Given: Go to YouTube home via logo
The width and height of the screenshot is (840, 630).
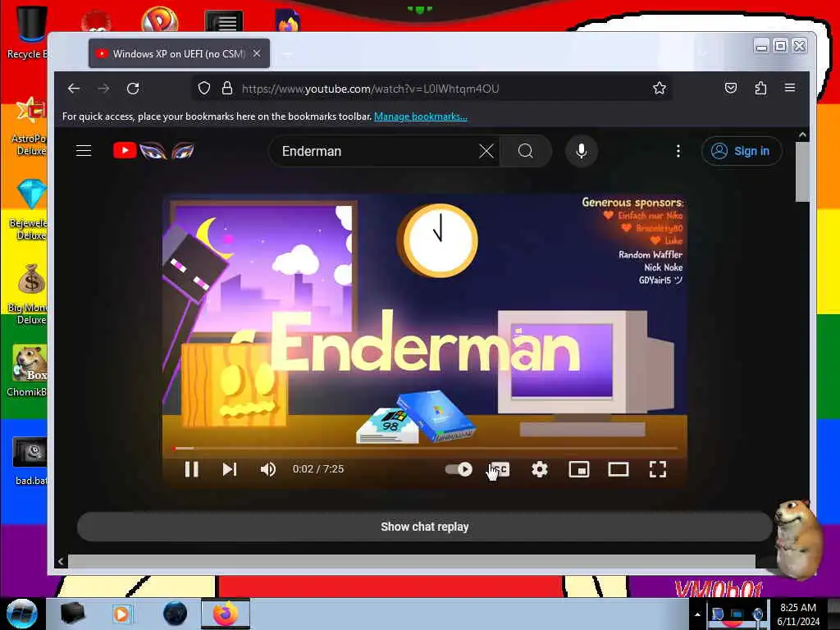Looking at the screenshot, I should click(153, 151).
